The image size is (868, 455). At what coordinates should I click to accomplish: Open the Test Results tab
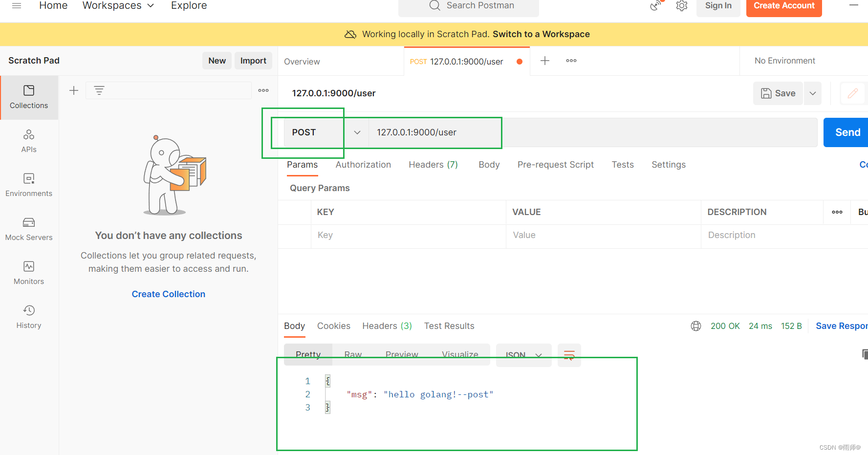tap(449, 326)
